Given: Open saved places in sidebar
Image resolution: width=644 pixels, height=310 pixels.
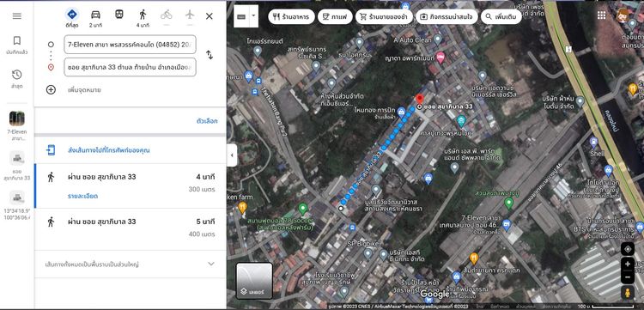Looking at the screenshot, I should [17, 46].
